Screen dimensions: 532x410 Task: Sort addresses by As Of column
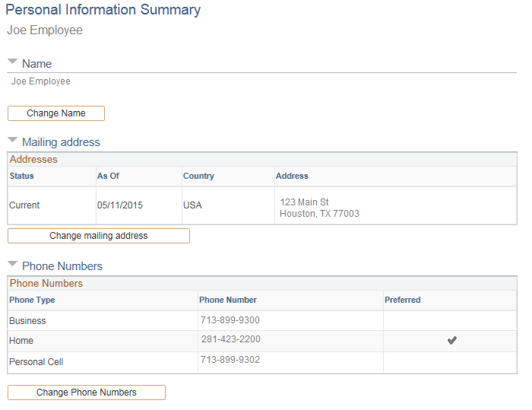108,176
